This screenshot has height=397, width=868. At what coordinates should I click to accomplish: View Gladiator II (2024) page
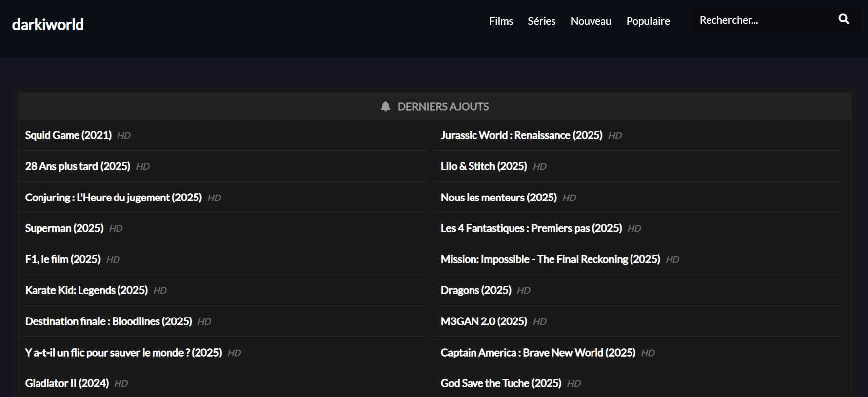click(x=67, y=383)
